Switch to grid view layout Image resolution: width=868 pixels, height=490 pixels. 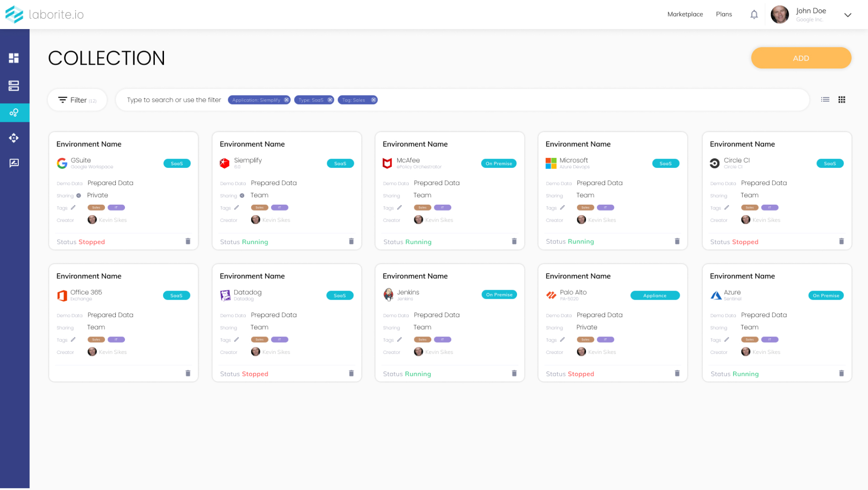[x=842, y=100]
